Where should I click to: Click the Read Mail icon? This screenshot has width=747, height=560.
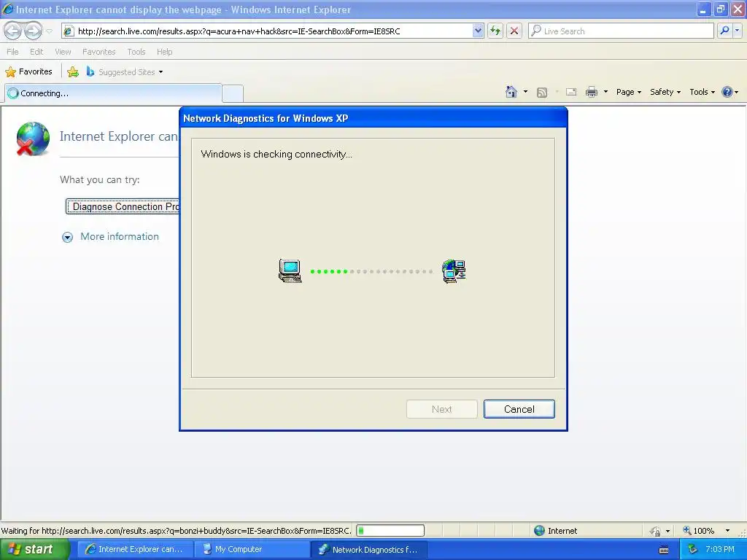point(571,93)
